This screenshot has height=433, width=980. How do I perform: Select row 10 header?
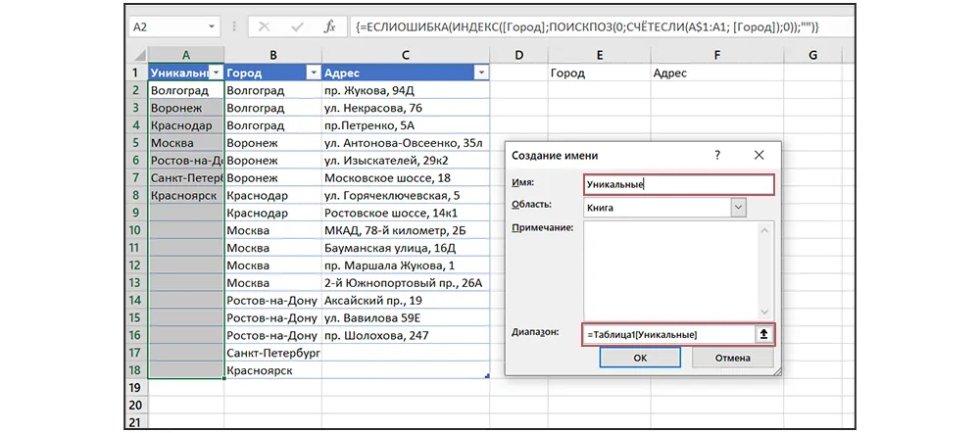point(135,230)
